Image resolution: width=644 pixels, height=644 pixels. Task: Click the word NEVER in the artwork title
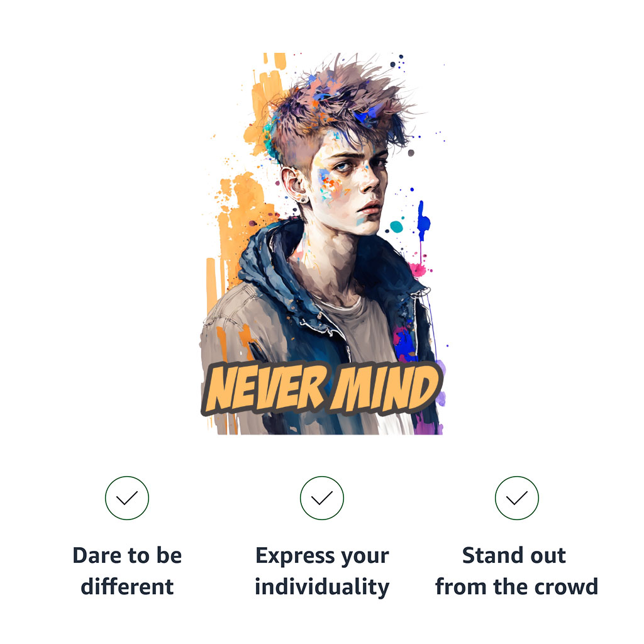point(266,388)
